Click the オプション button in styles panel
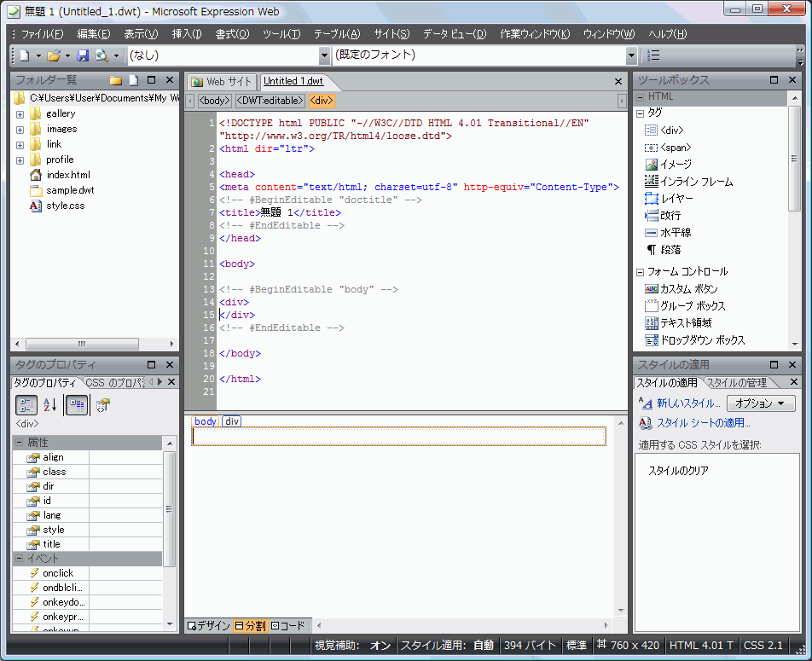 (760, 403)
